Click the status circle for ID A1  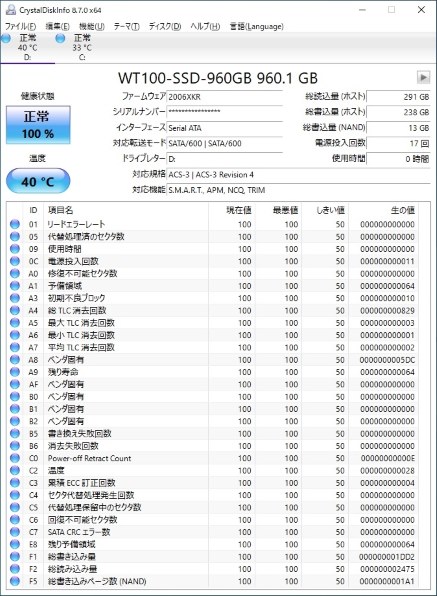coord(15,286)
